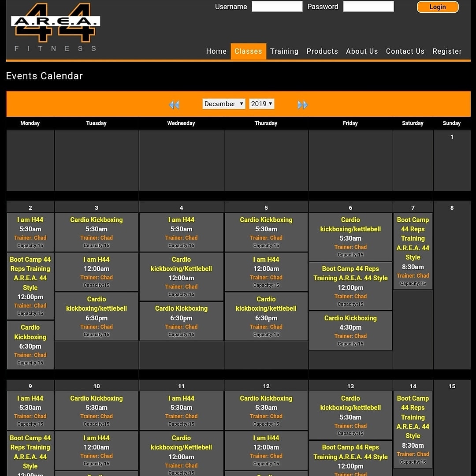The image size is (476, 476).
Task: Click the Events Calendar heading
Action: click(x=45, y=76)
